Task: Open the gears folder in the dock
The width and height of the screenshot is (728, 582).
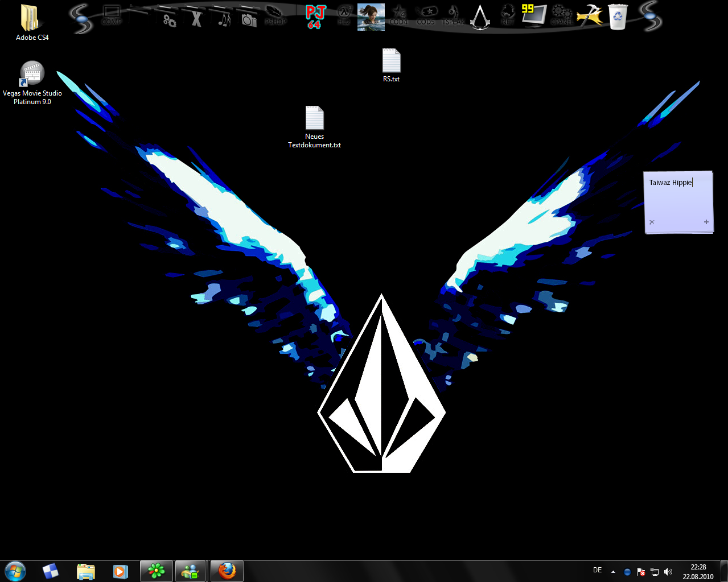Action: (166, 17)
